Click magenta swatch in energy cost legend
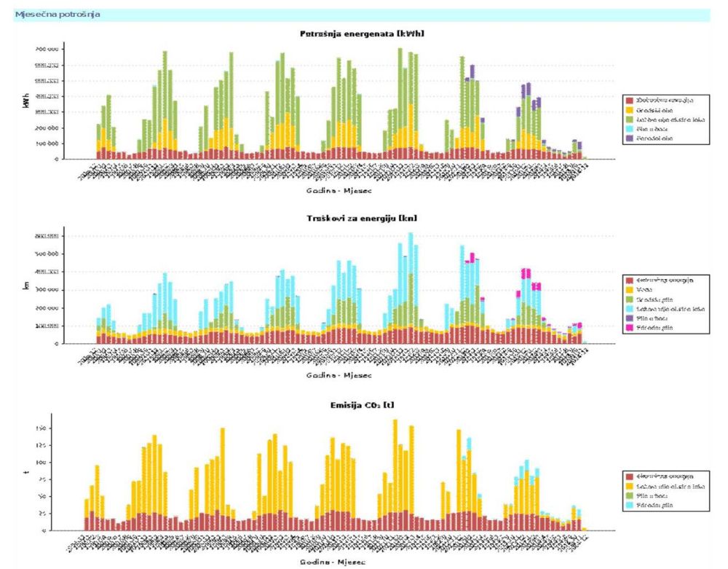 pyautogui.click(x=630, y=329)
